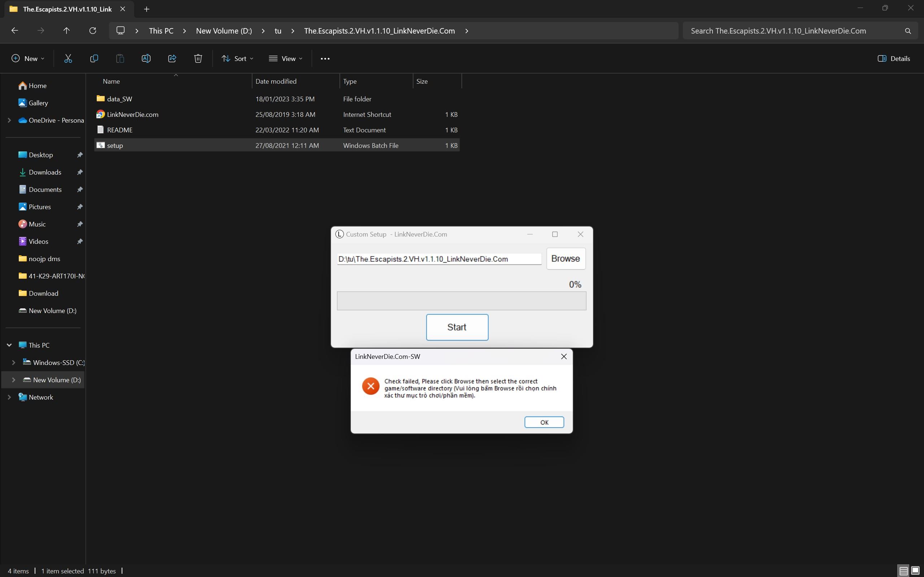Click the Paste toolbar icon
This screenshot has width=924, height=577.
coord(120,58)
